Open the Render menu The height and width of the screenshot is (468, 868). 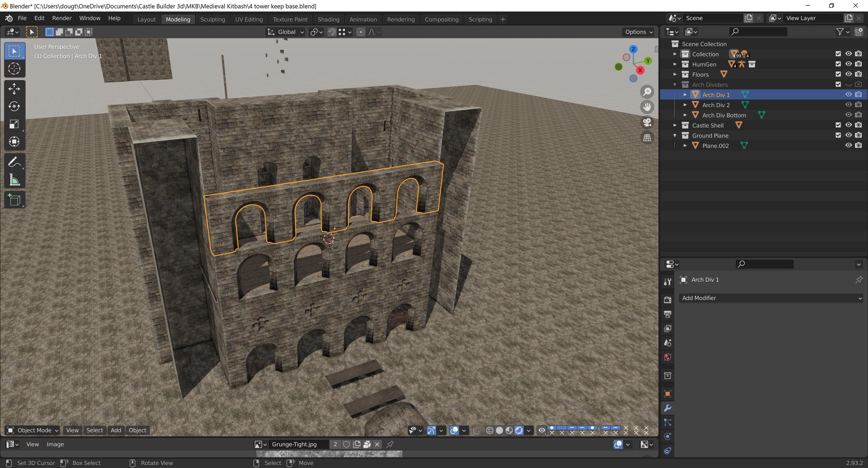[x=62, y=18]
